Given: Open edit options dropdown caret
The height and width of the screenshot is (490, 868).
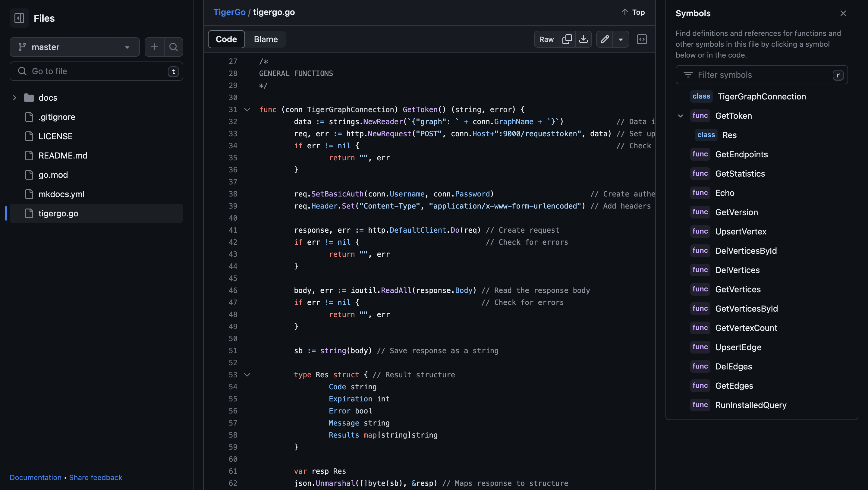Looking at the screenshot, I should 621,39.
